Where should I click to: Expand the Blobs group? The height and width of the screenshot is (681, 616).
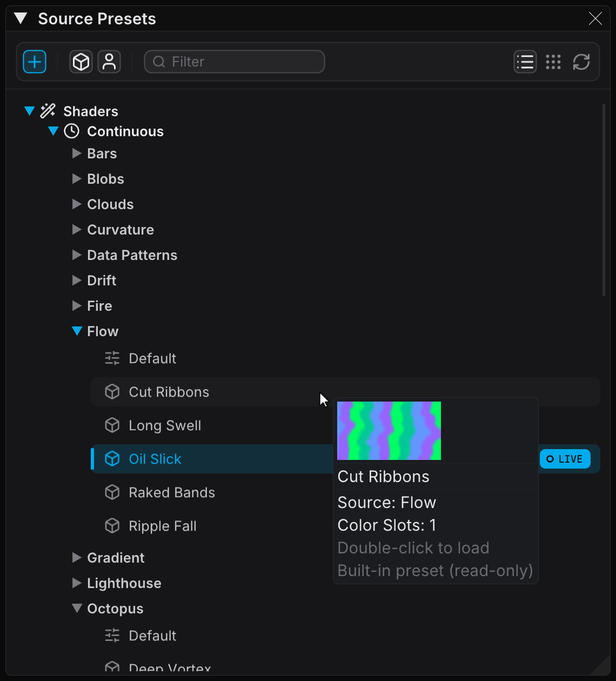pyautogui.click(x=77, y=179)
